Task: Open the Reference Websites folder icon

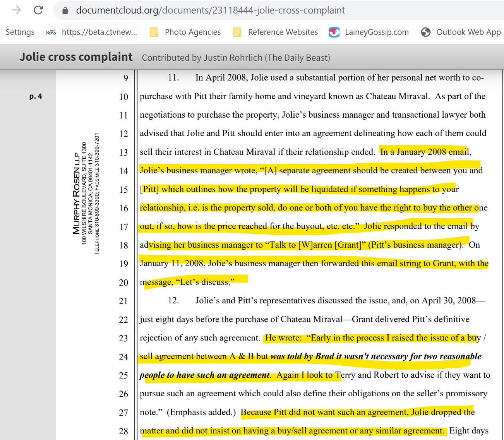Action: pyautogui.click(x=237, y=32)
